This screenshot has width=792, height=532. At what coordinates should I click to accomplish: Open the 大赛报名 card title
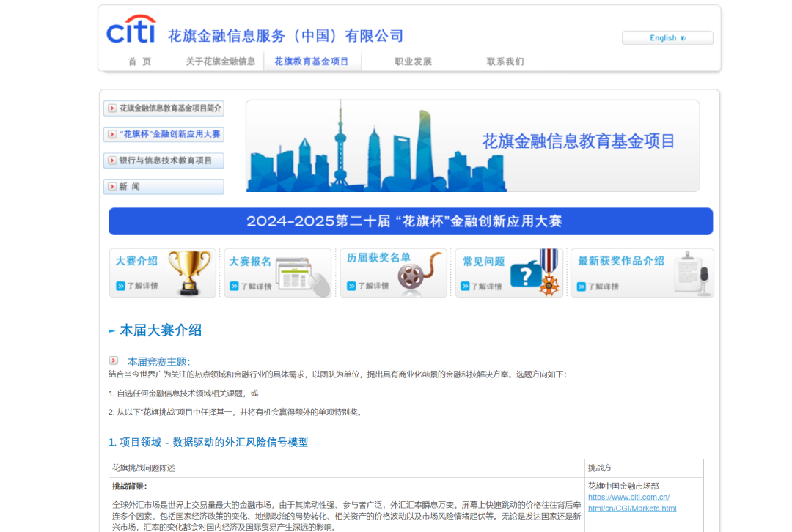coord(250,262)
